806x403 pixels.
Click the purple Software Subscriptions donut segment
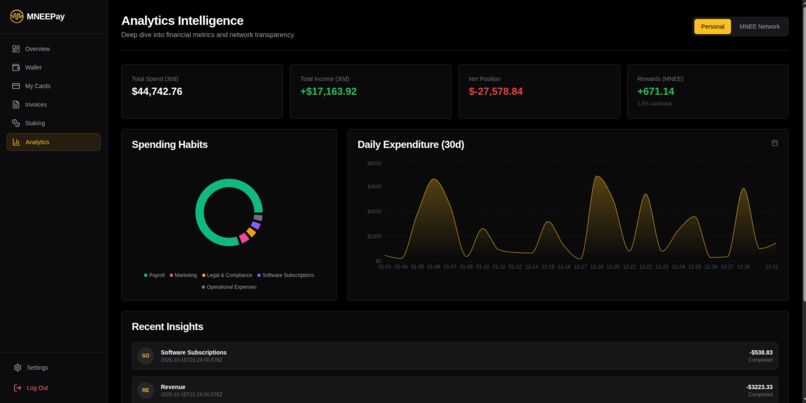click(255, 225)
